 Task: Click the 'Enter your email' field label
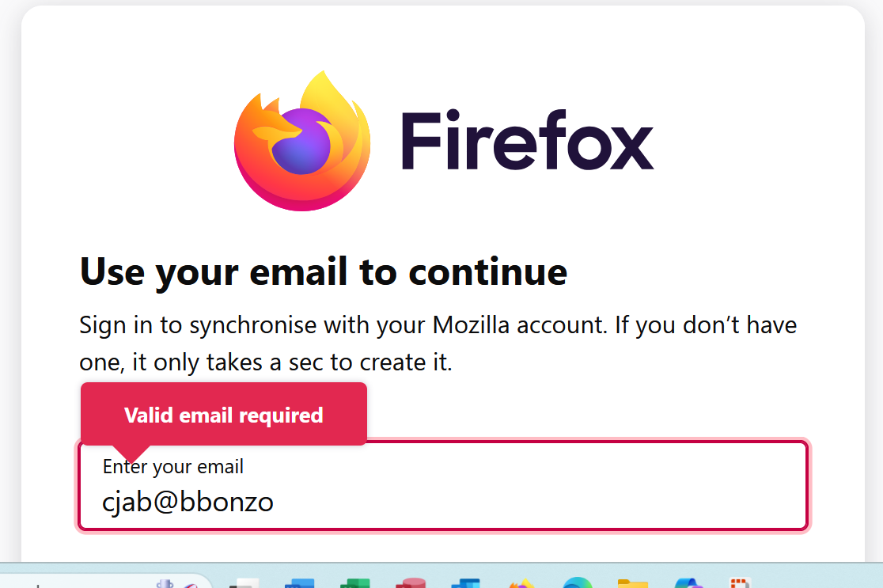pos(173,466)
